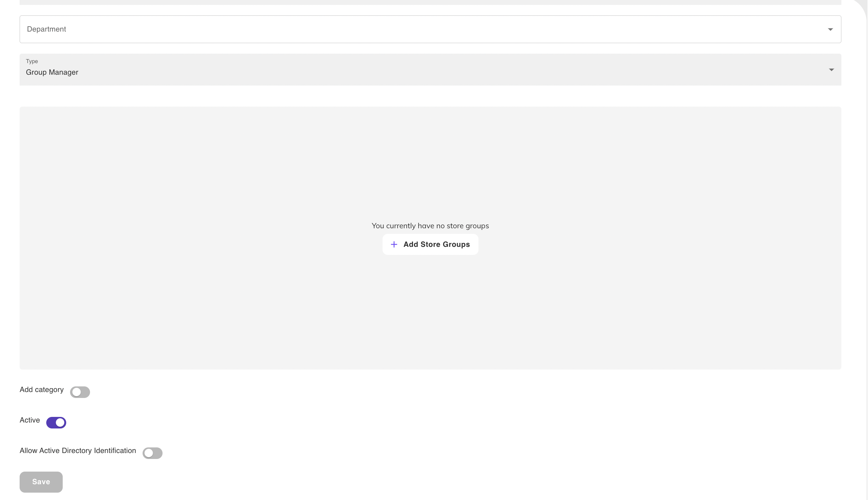Click the plus icon beside Add Store Groups
Image resolution: width=868 pixels, height=500 pixels.
[394, 244]
